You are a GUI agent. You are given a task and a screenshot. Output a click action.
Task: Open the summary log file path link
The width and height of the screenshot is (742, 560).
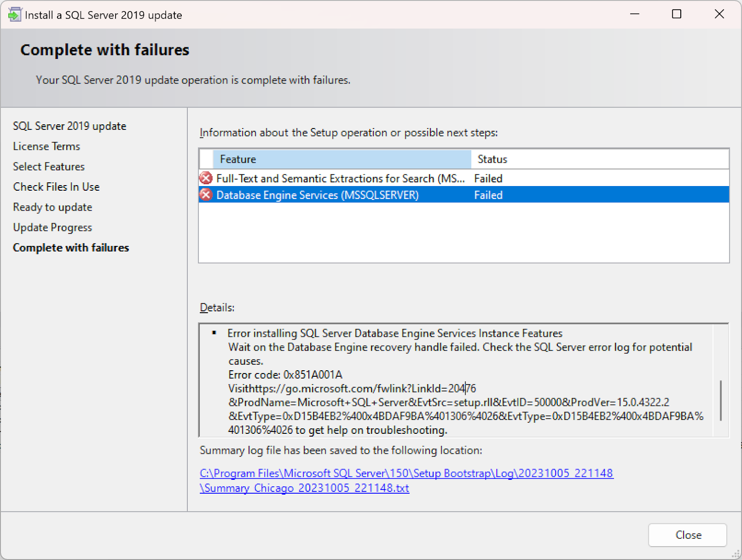pos(406,480)
